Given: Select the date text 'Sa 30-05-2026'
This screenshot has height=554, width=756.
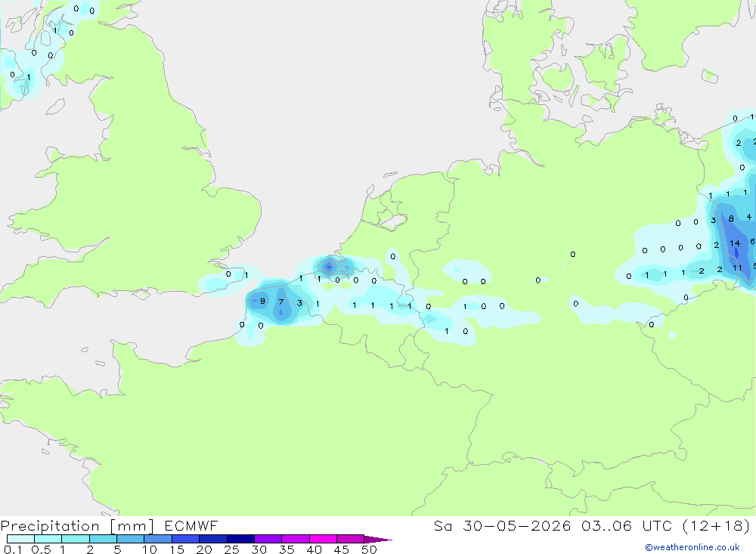Looking at the screenshot, I should (x=502, y=525).
